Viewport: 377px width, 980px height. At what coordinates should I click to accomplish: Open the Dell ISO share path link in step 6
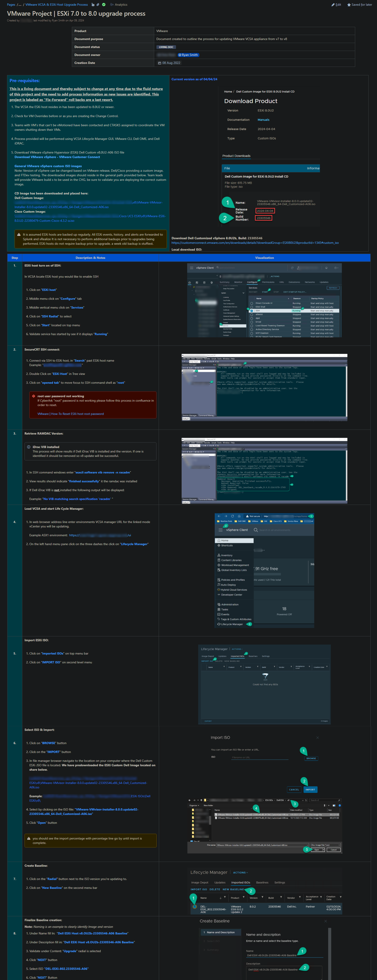[88, 783]
